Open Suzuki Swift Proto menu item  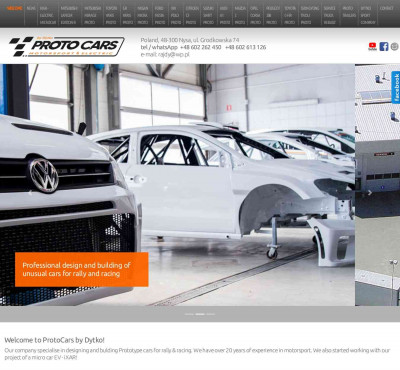coord(208,15)
